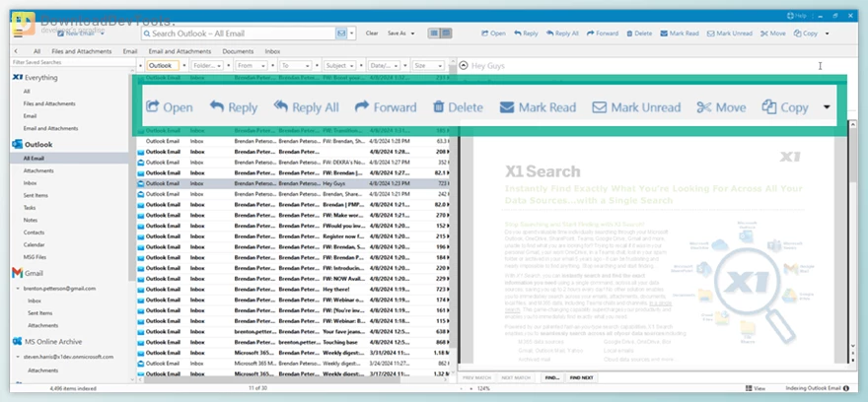Switch to the list-only layout icon
868x402 pixels.
point(434,33)
